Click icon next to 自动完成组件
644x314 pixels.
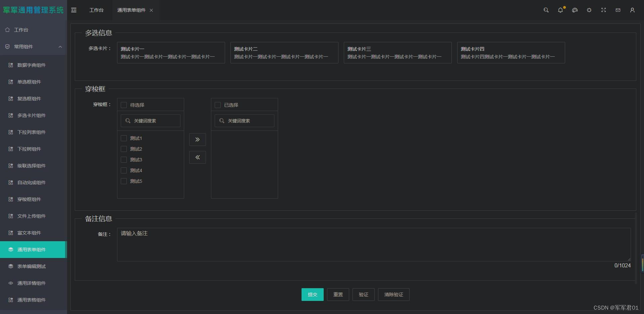coord(11,182)
